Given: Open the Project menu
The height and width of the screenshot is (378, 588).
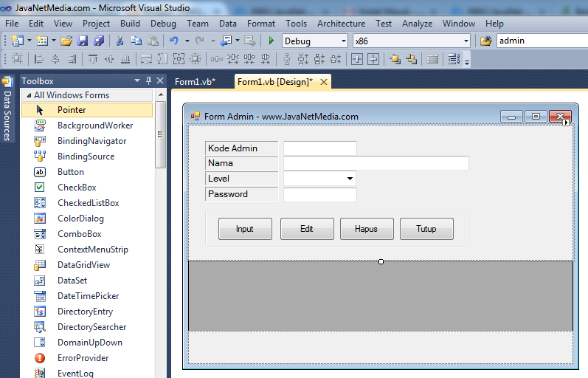Looking at the screenshot, I should (97, 24).
